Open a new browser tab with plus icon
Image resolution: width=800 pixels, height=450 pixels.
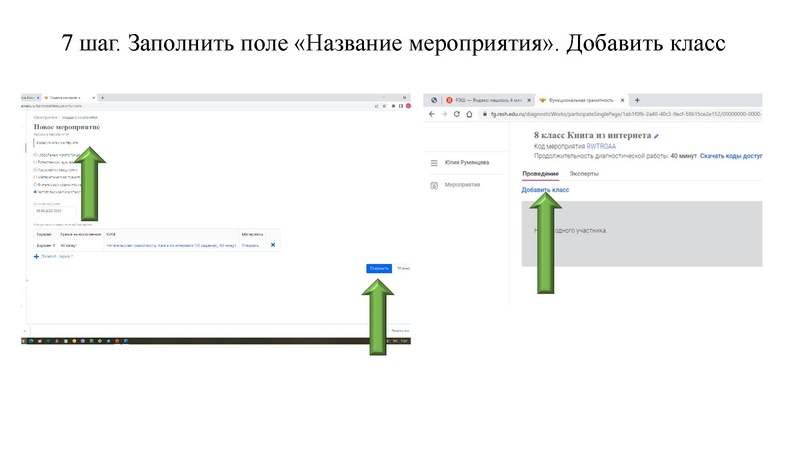coord(637,100)
